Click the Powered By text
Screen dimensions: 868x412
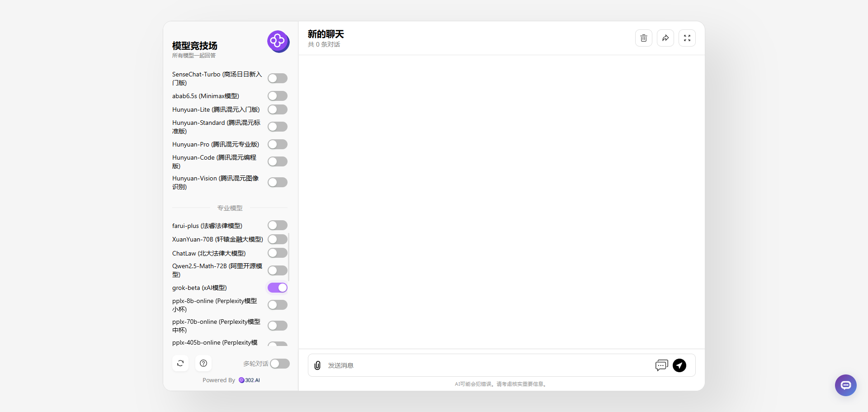(219, 380)
